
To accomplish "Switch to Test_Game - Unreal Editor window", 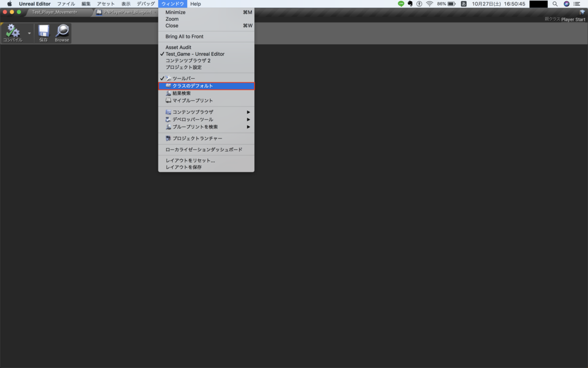I will click(206, 54).
